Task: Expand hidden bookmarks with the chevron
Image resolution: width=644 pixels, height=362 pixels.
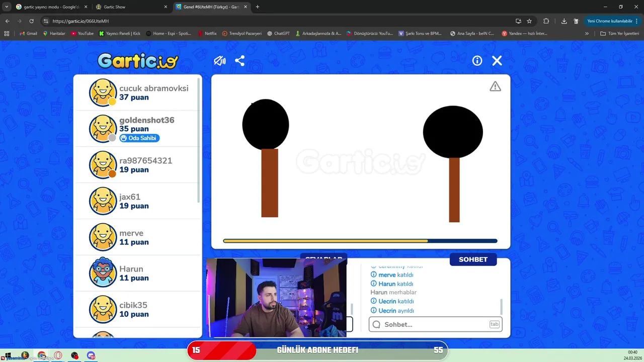Action: coord(587,33)
